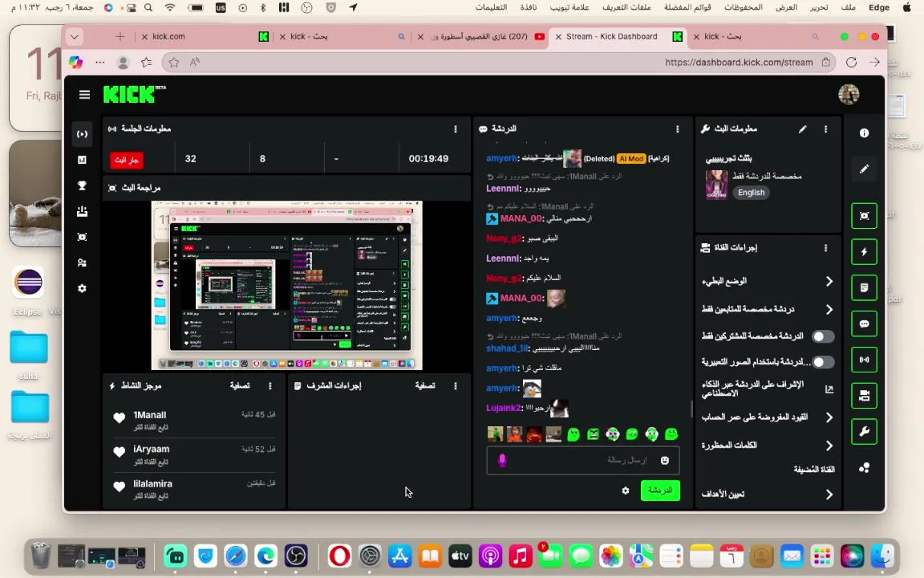Screen dimensions: 924x578
Task: Click the stream preview thumbnail
Action: pyautogui.click(x=287, y=286)
